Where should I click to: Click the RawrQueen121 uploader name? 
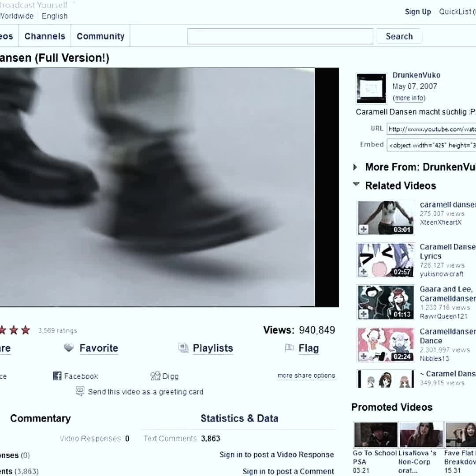pyautogui.click(x=443, y=316)
